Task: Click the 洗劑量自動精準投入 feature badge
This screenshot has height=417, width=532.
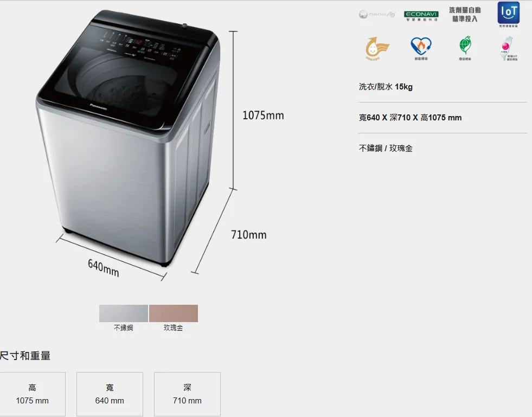Action: (x=465, y=15)
